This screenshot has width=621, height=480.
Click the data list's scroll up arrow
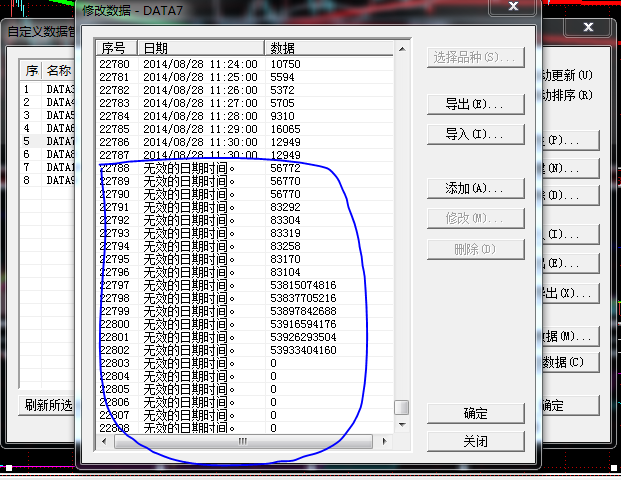pyautogui.click(x=401, y=48)
